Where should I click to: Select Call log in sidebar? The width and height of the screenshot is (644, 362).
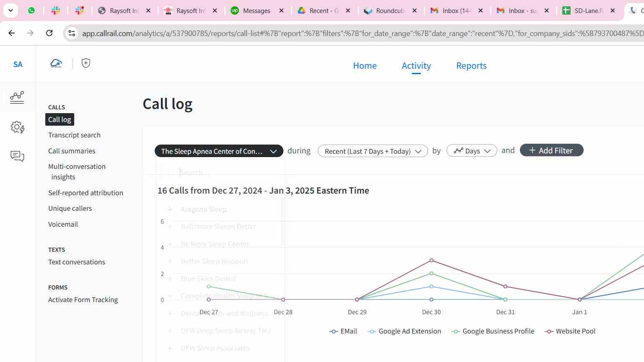pos(60,119)
